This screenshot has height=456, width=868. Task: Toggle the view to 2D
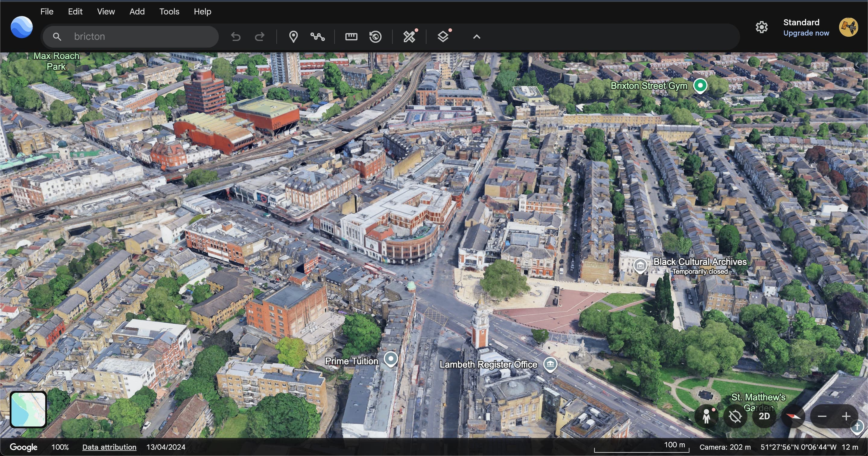pos(764,416)
